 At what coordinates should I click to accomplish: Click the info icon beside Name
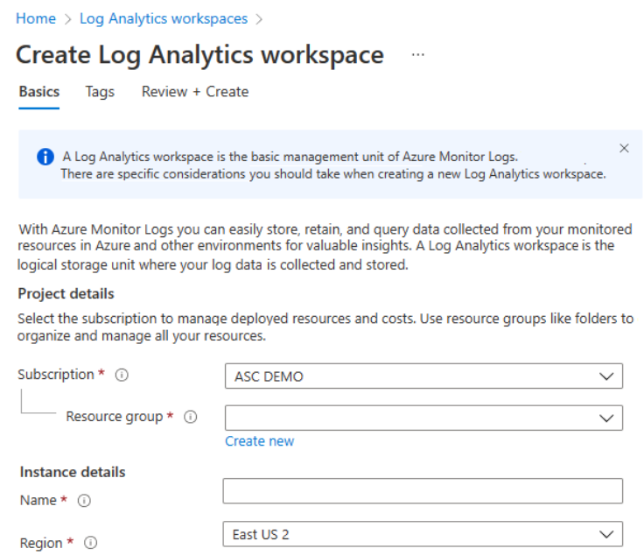pos(85,500)
